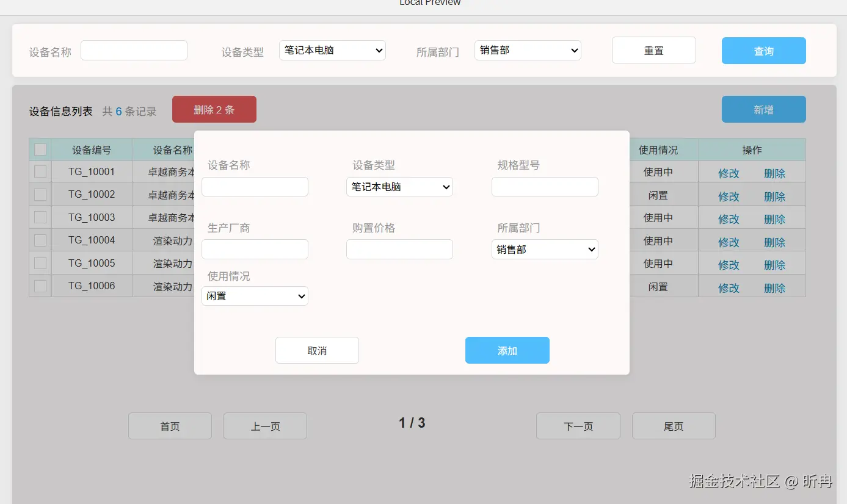The image size is (847, 504).
Task: Cancel the dialog with 取消
Action: (317, 350)
